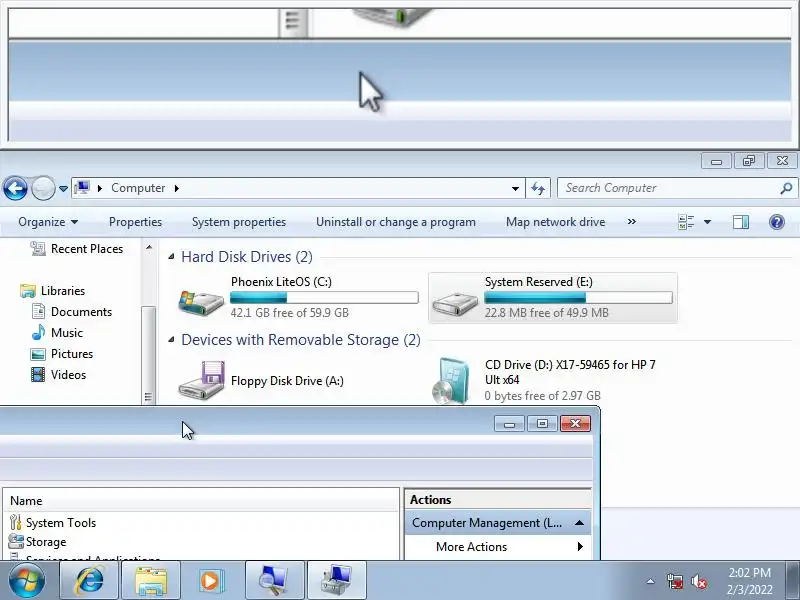Open System properties
This screenshot has width=800, height=600.
click(239, 222)
